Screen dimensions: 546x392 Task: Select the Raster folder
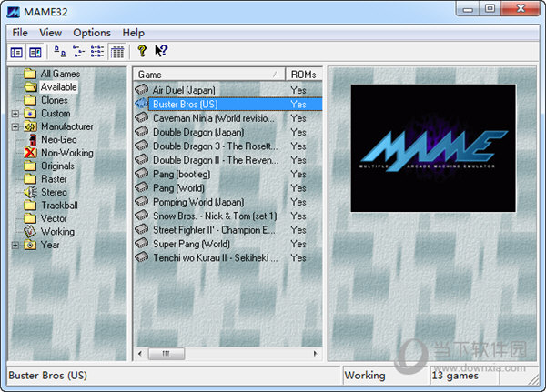coord(54,179)
